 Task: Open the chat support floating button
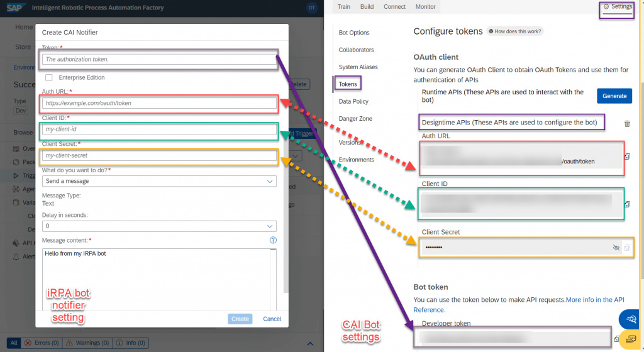coord(631,319)
